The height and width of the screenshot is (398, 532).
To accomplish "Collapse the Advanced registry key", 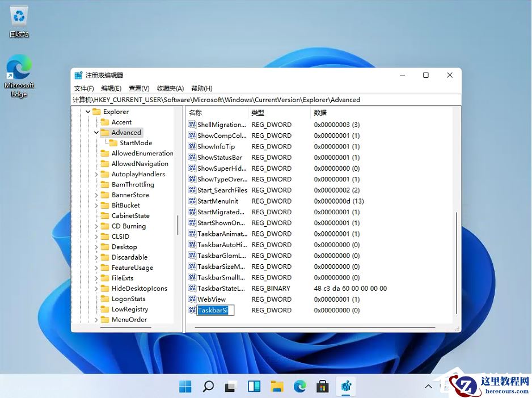I will point(96,132).
